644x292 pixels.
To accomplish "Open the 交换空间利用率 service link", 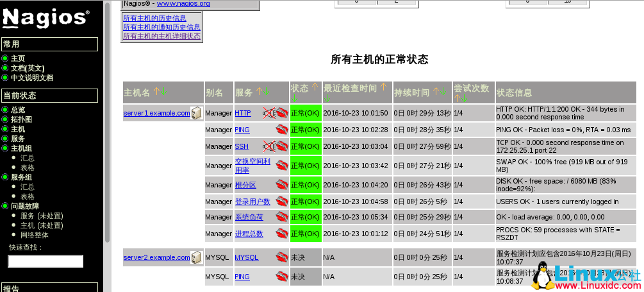I will (252, 166).
